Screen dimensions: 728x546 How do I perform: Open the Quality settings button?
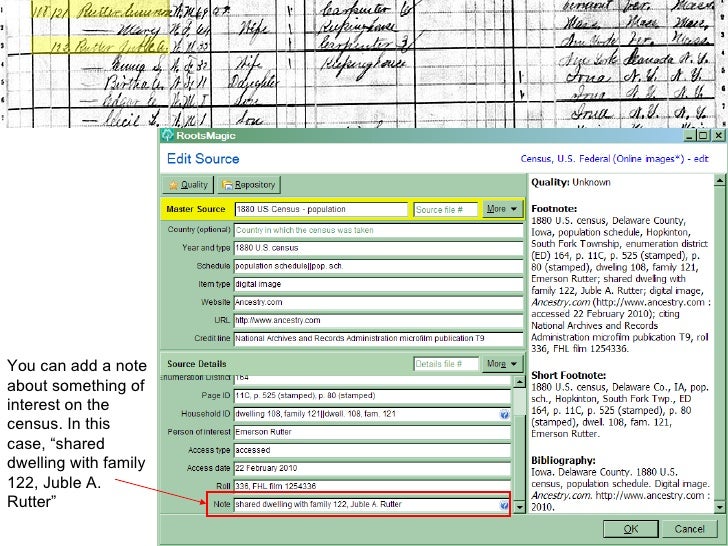coord(188,185)
